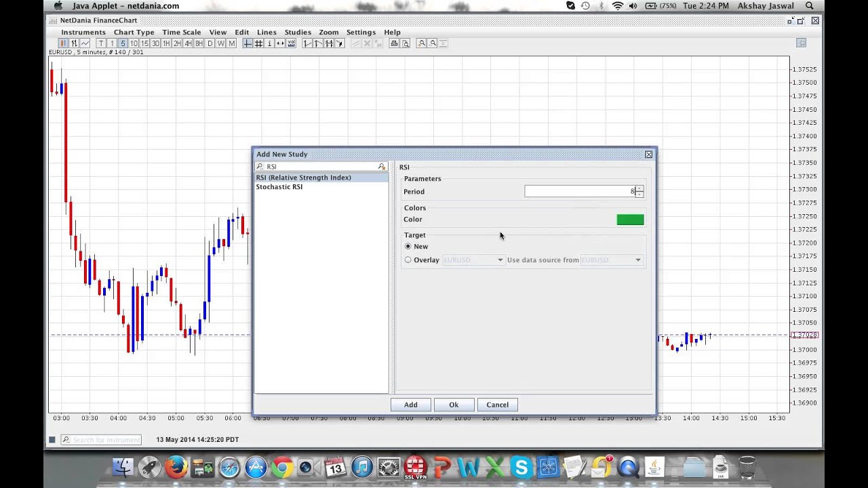The width and height of the screenshot is (868, 488).
Task: Close the Add New Study dialog
Action: click(648, 155)
